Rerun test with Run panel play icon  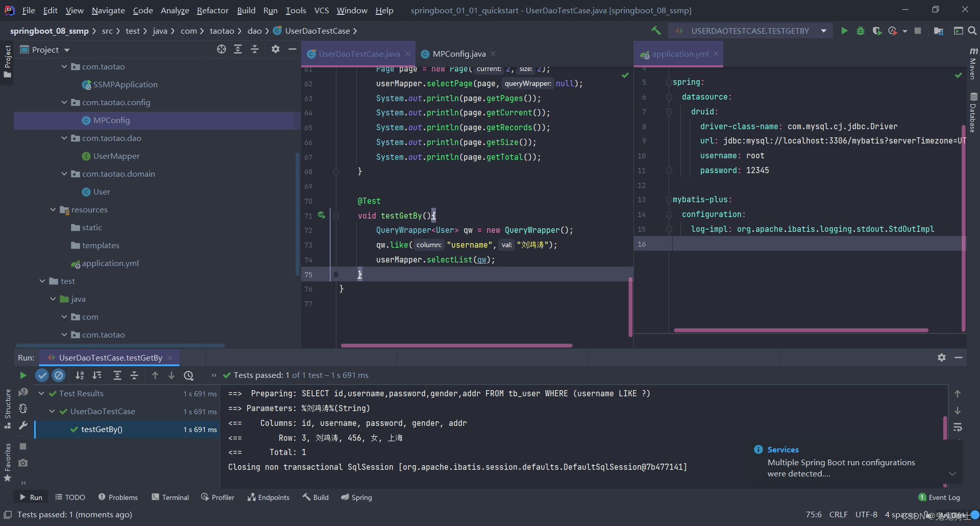pyautogui.click(x=23, y=375)
